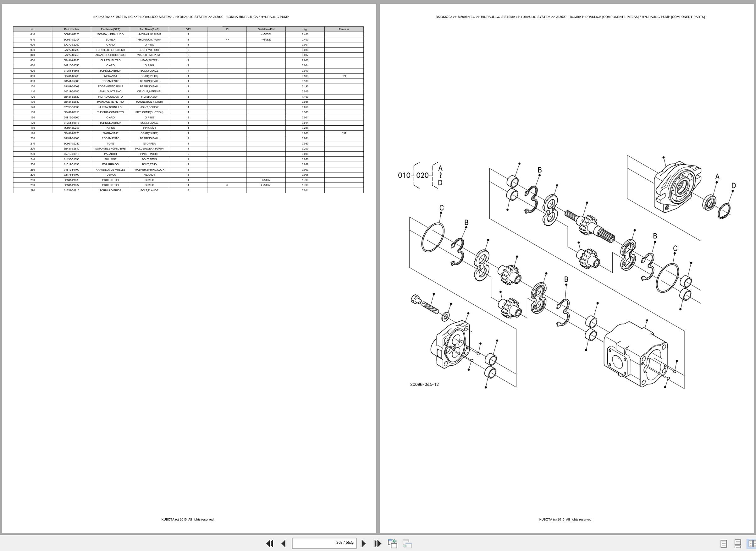Image resolution: width=756 pixels, height=551 pixels.
Task: Click the 63T remark cell
Action: pyautogui.click(x=344, y=133)
